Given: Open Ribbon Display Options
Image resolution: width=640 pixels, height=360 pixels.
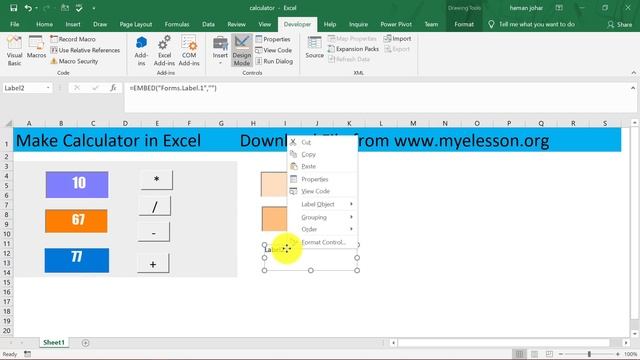Looking at the screenshot, I should point(559,8).
